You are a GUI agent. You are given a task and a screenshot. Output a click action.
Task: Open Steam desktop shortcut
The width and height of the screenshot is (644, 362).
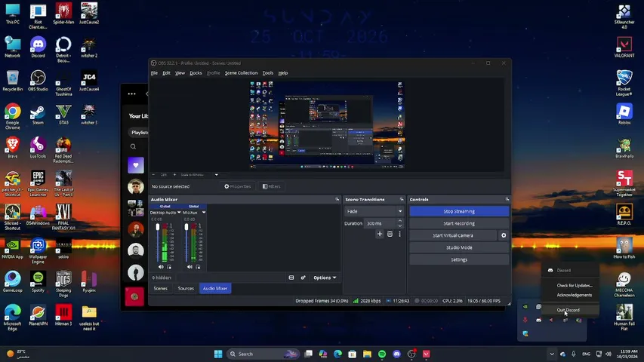point(38,115)
